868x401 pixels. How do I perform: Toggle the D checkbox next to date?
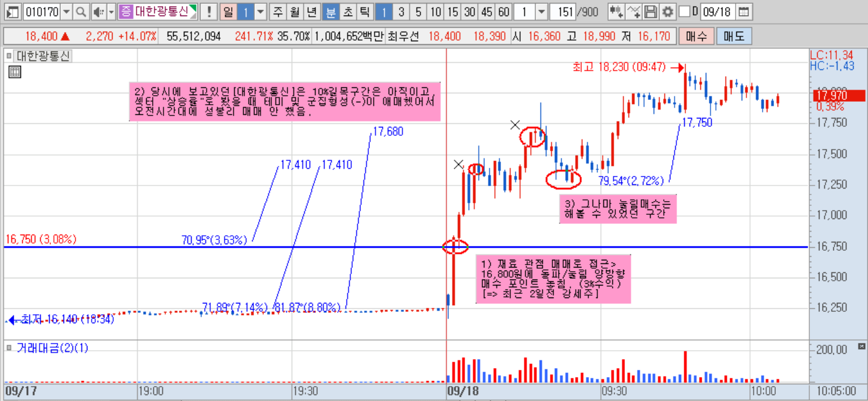[x=684, y=11]
